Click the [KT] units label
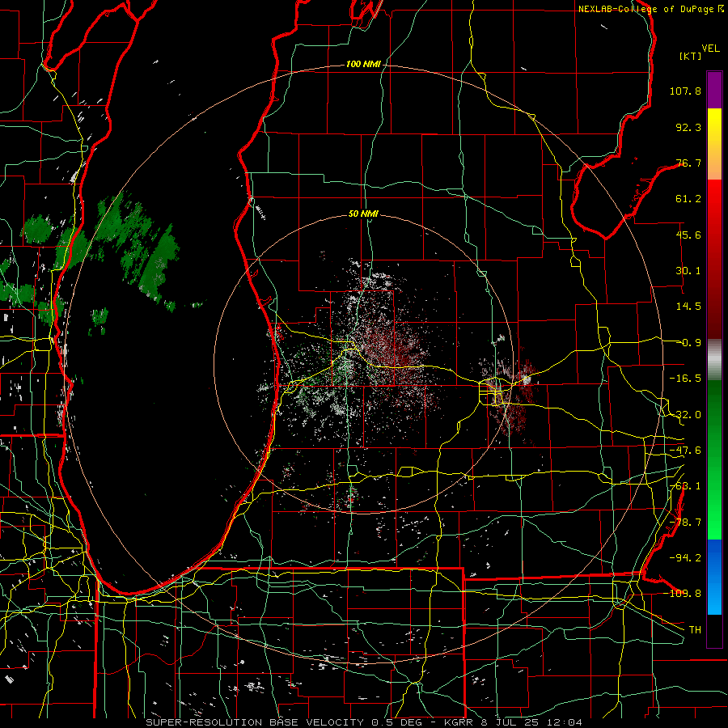This screenshot has height=728, width=728. pos(690,56)
